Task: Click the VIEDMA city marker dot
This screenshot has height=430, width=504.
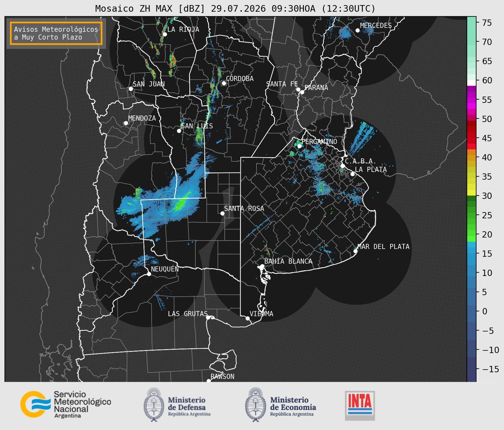Action: (247, 318)
